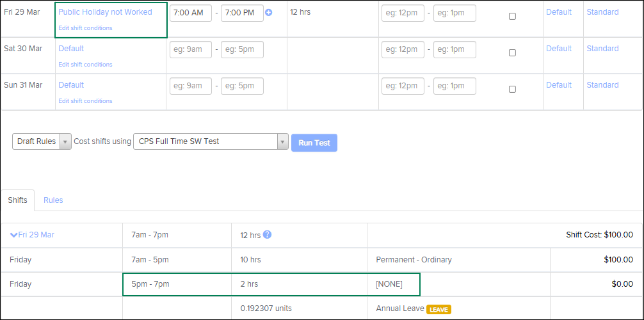
Task: Click Saturday's start time field
Action: (x=191, y=50)
